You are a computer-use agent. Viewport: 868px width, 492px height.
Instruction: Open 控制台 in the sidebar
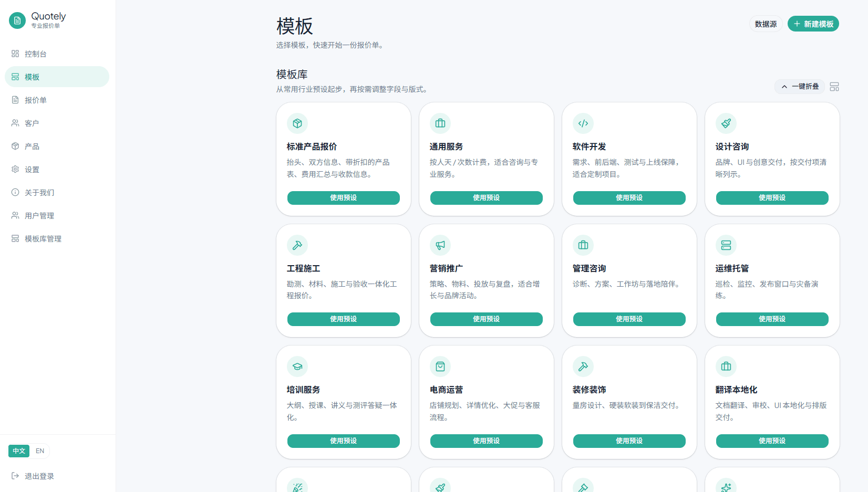click(57, 54)
